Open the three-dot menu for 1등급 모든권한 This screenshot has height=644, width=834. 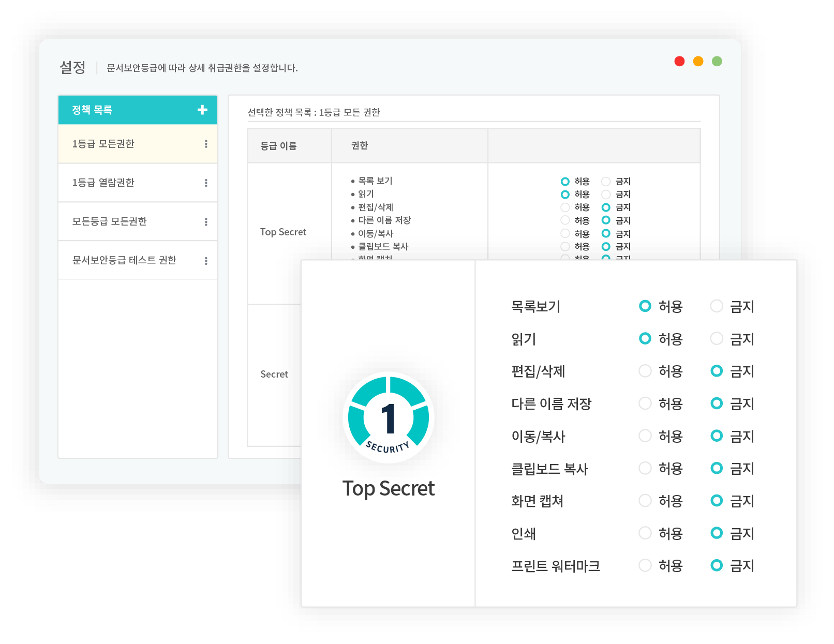pos(206,144)
